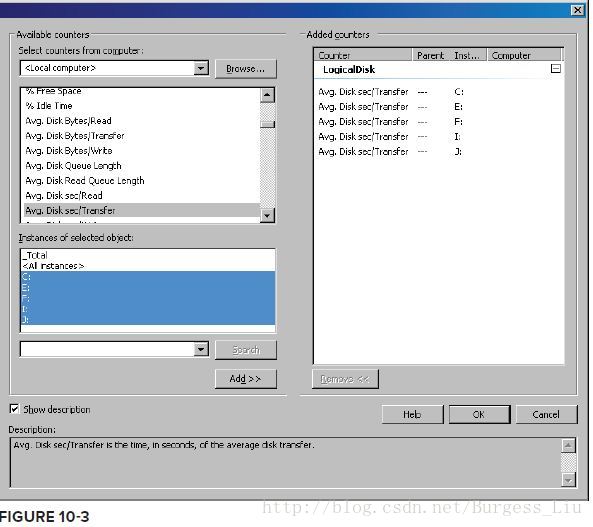The width and height of the screenshot is (593, 527).
Task: Click the Help button
Action: point(412,415)
